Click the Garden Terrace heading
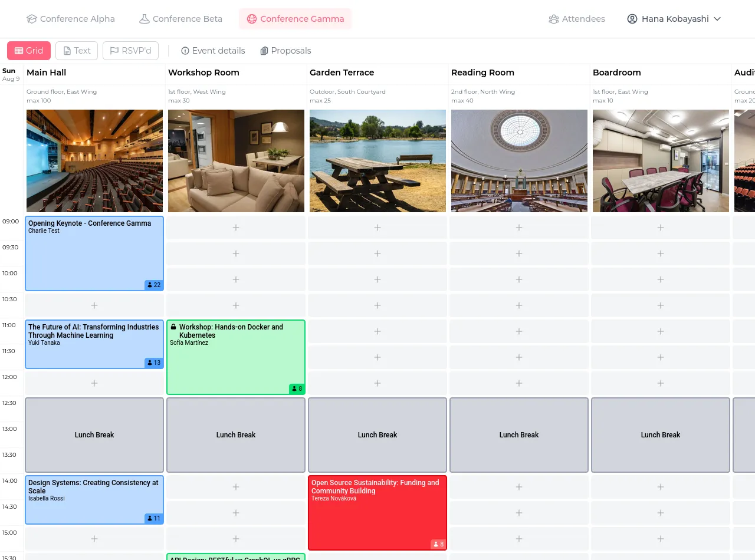755x560 pixels. pyautogui.click(x=342, y=73)
